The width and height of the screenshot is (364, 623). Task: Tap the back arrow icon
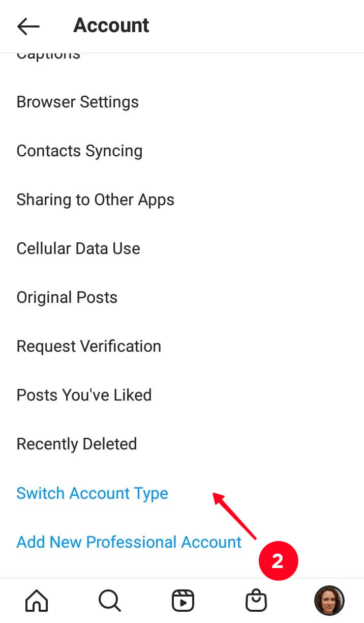28,26
